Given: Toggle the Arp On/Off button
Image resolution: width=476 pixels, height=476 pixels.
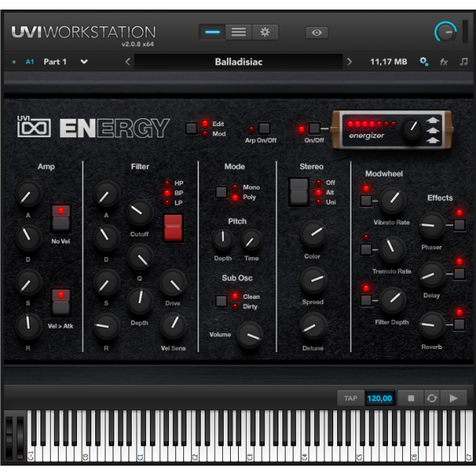Looking at the screenshot, I should [x=264, y=128].
